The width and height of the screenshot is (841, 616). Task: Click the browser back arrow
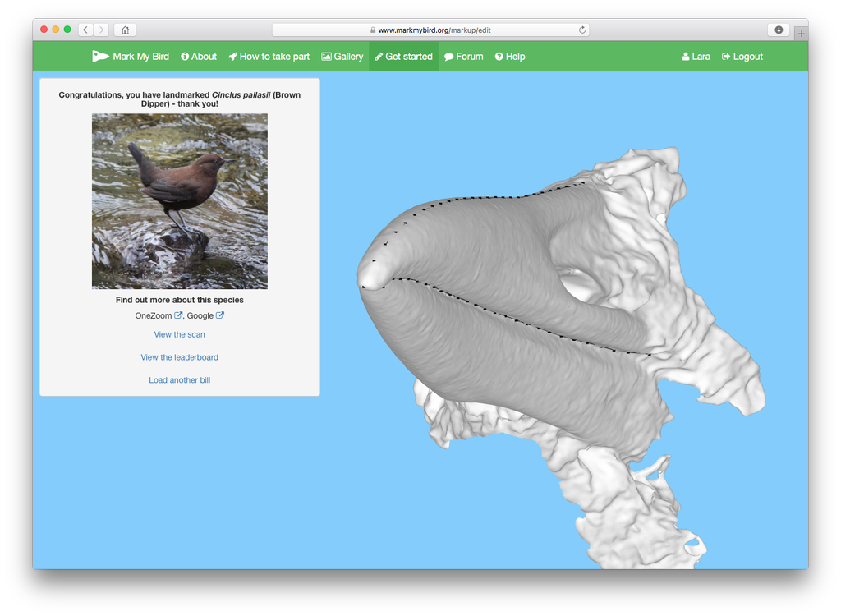pyautogui.click(x=85, y=30)
